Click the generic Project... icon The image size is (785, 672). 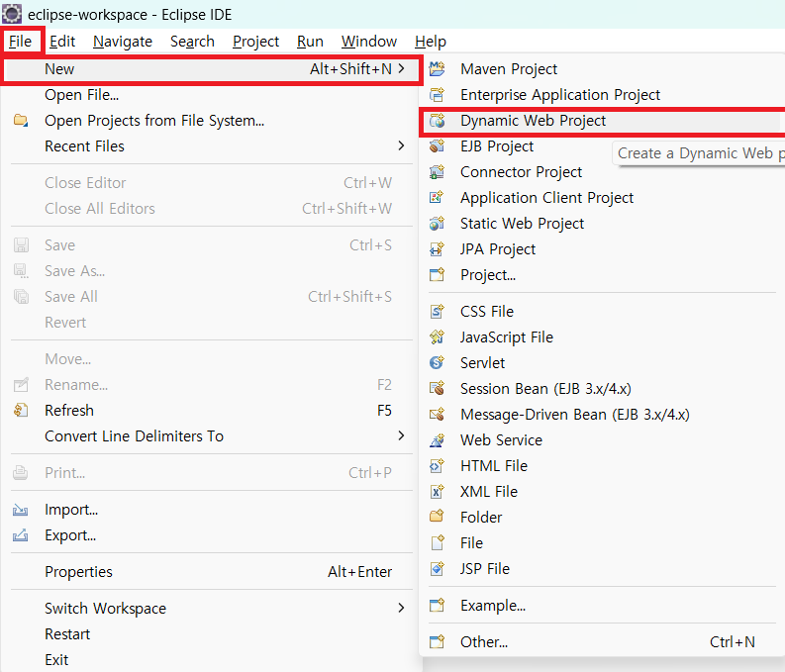[x=438, y=275]
